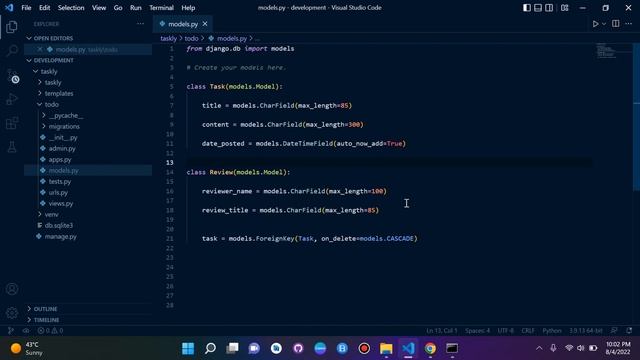Open Source Control view in activity bar
This screenshot has height=360, width=640.
(12, 76)
